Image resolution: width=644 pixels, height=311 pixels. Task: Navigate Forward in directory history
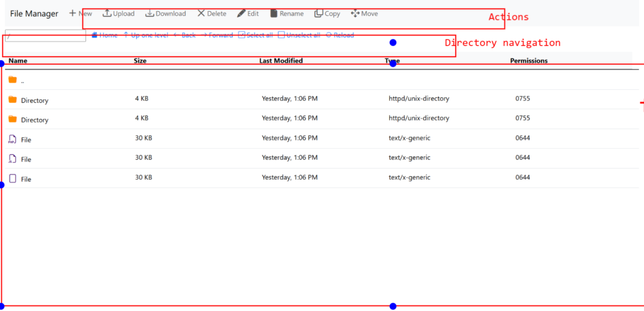point(217,35)
